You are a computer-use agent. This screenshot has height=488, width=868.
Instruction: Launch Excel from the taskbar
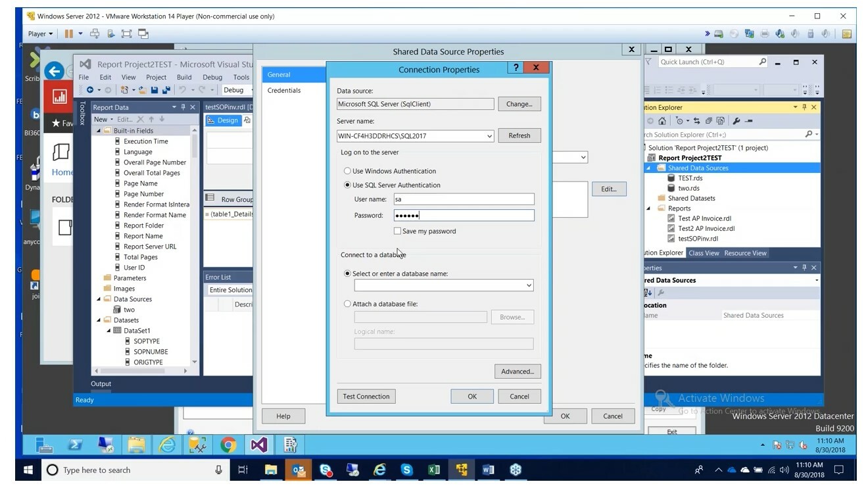point(433,470)
